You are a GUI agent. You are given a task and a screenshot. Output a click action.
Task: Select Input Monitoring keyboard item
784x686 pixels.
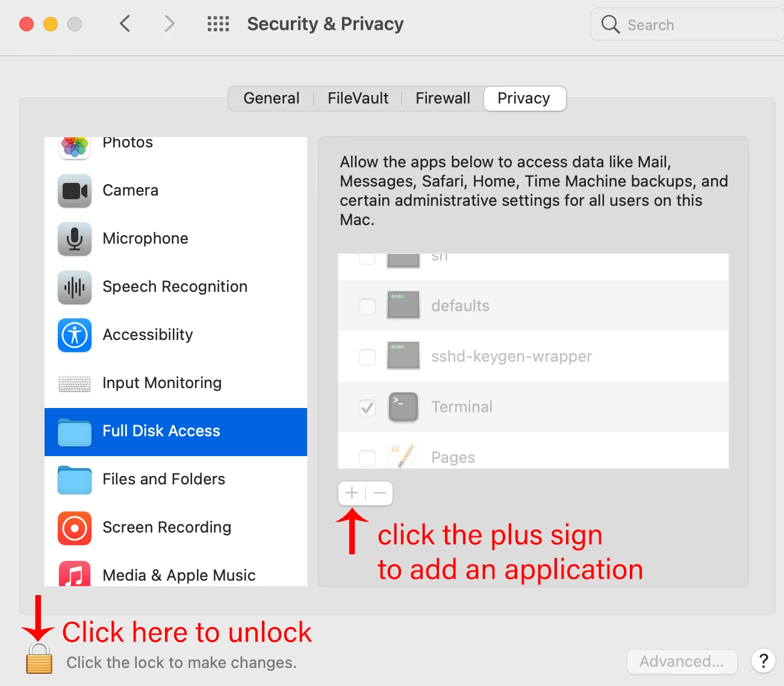tap(176, 383)
